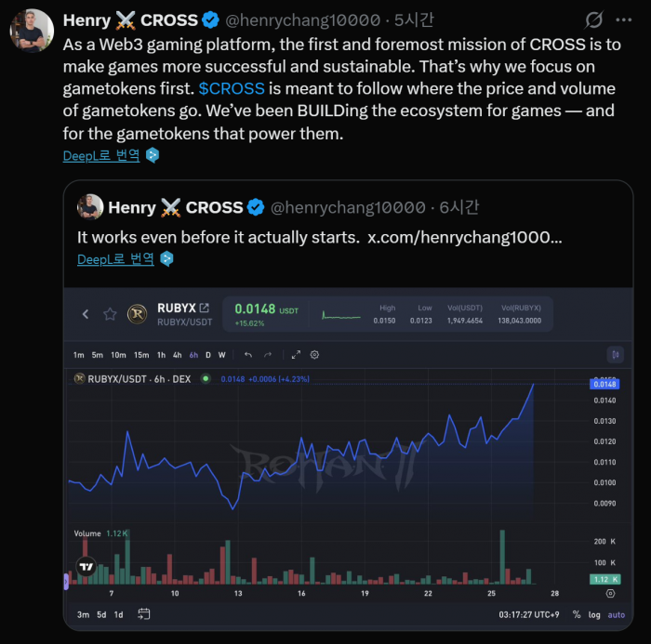Open chart fullscreen view
Image resolution: width=651 pixels, height=644 pixels.
[x=296, y=355]
